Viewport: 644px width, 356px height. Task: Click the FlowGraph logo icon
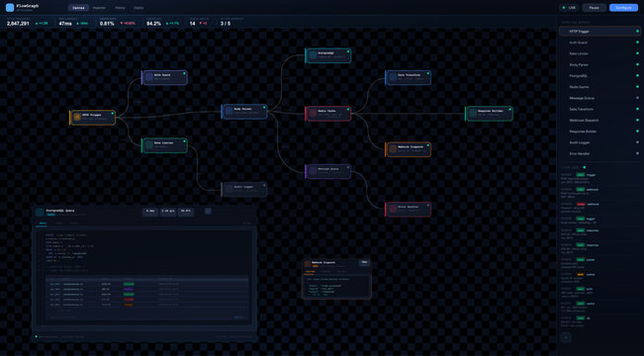[x=10, y=7]
